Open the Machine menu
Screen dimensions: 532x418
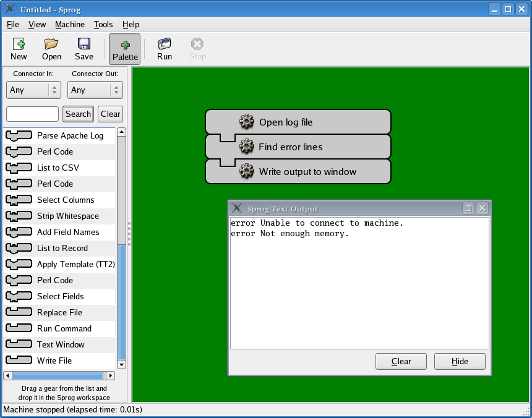pos(70,24)
